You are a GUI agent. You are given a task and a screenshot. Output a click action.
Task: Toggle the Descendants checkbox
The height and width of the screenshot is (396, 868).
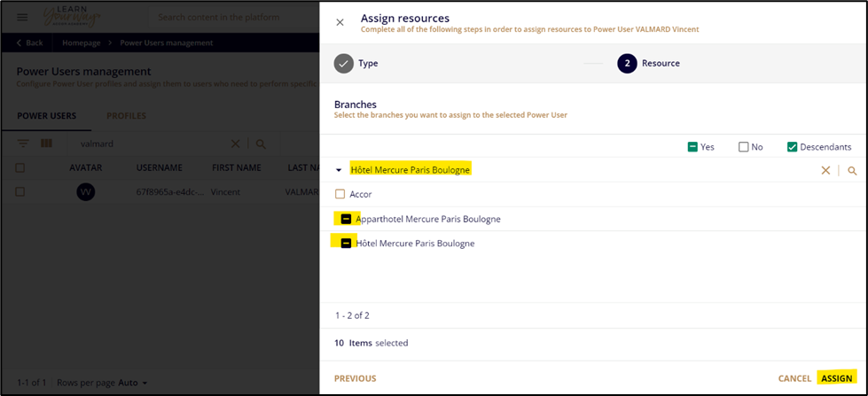pos(792,147)
